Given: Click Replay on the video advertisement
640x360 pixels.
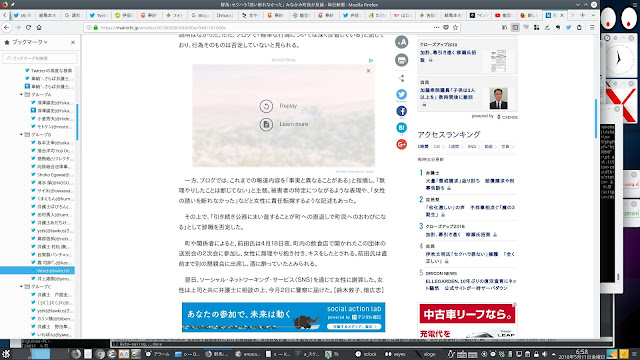Looking at the screenshot, I should (x=278, y=106).
